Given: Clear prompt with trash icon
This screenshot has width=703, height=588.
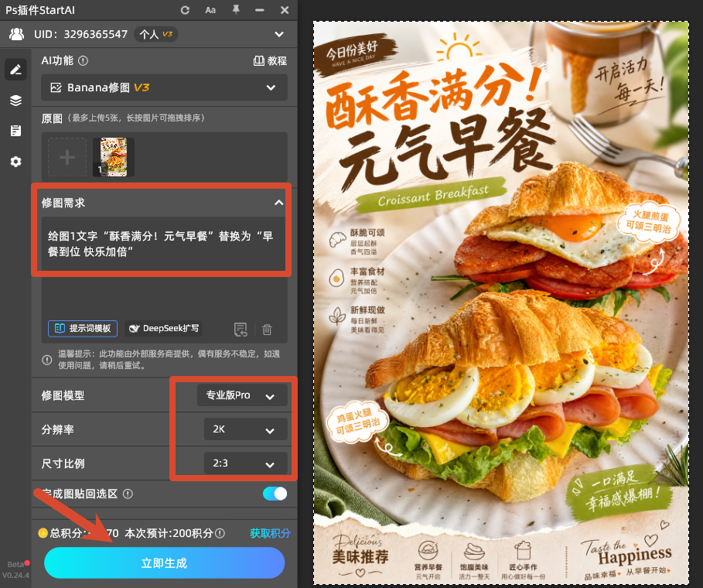Looking at the screenshot, I should [x=267, y=330].
